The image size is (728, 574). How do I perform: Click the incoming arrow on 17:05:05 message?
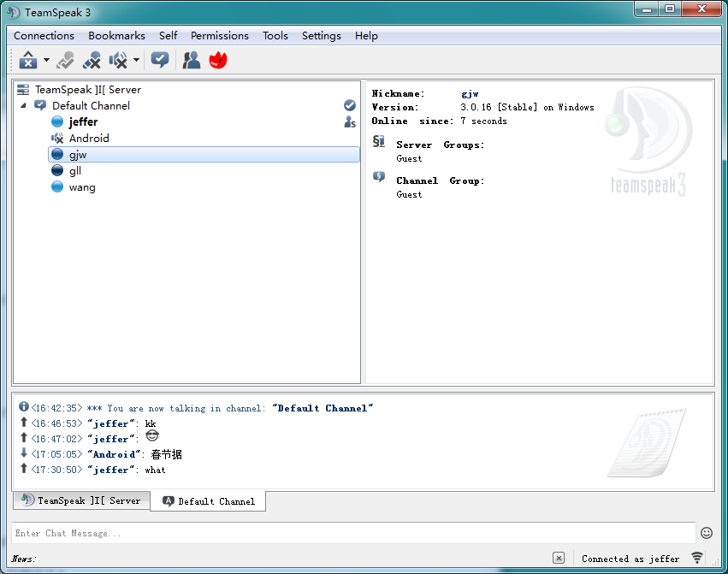24,453
